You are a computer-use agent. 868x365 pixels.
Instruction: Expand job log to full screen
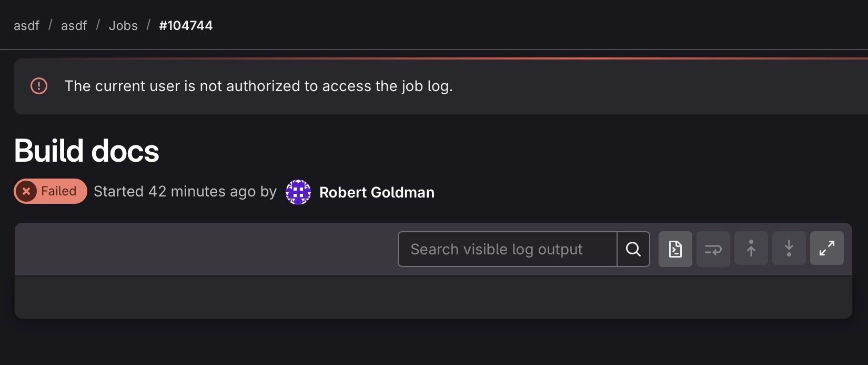coord(827,249)
